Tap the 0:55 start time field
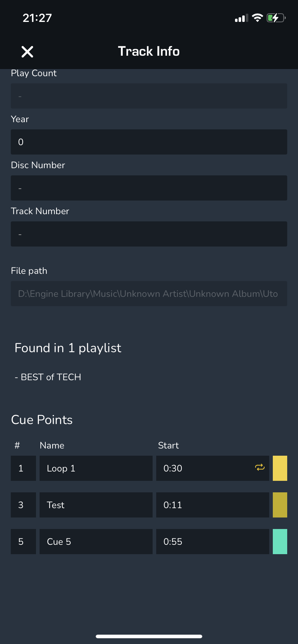 pyautogui.click(x=212, y=542)
